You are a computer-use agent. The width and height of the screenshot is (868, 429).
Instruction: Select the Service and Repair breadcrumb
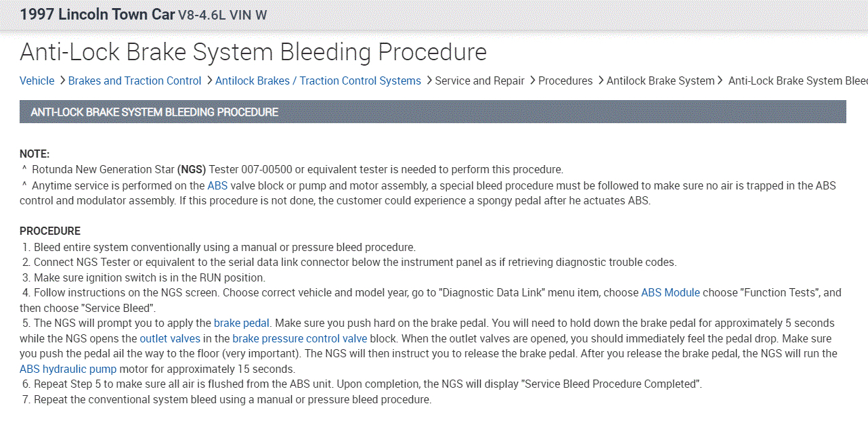(x=479, y=81)
